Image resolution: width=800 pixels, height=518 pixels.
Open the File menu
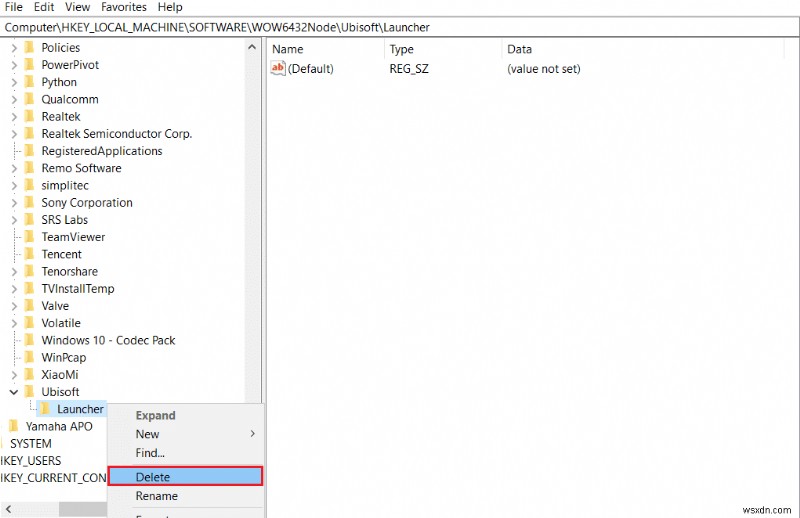pyautogui.click(x=13, y=7)
